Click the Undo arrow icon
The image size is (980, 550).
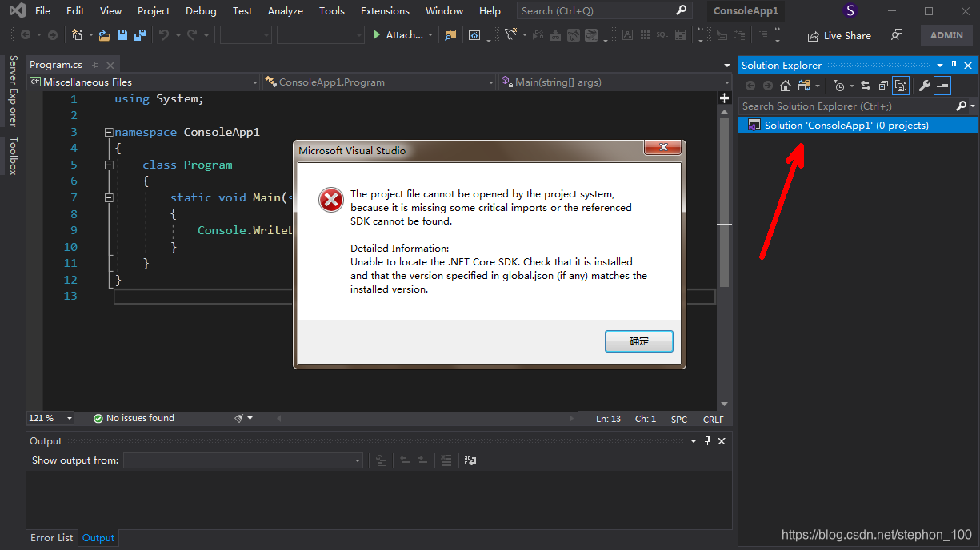[x=164, y=35]
